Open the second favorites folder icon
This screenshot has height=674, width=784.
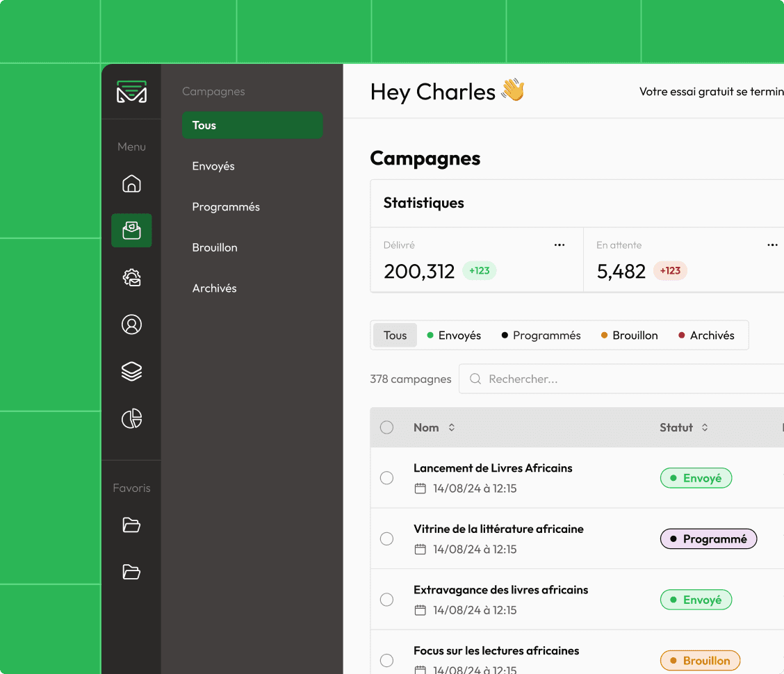(131, 571)
